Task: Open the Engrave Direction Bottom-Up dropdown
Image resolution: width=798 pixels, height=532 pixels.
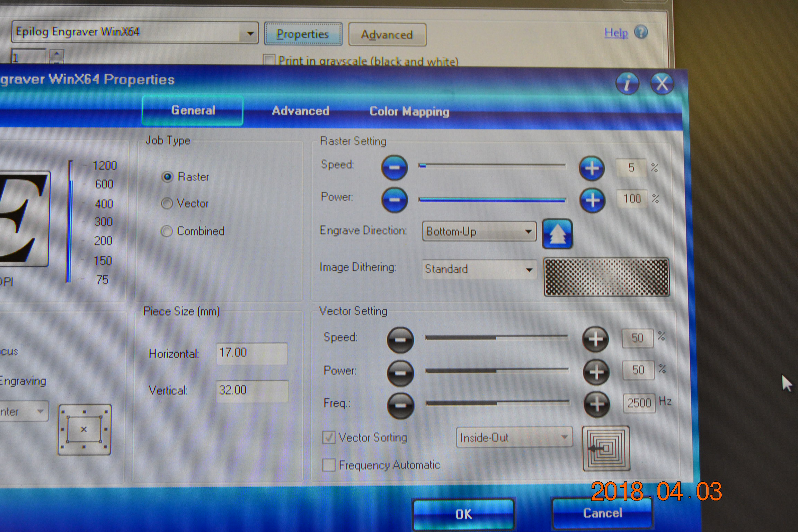Action: 479,231
